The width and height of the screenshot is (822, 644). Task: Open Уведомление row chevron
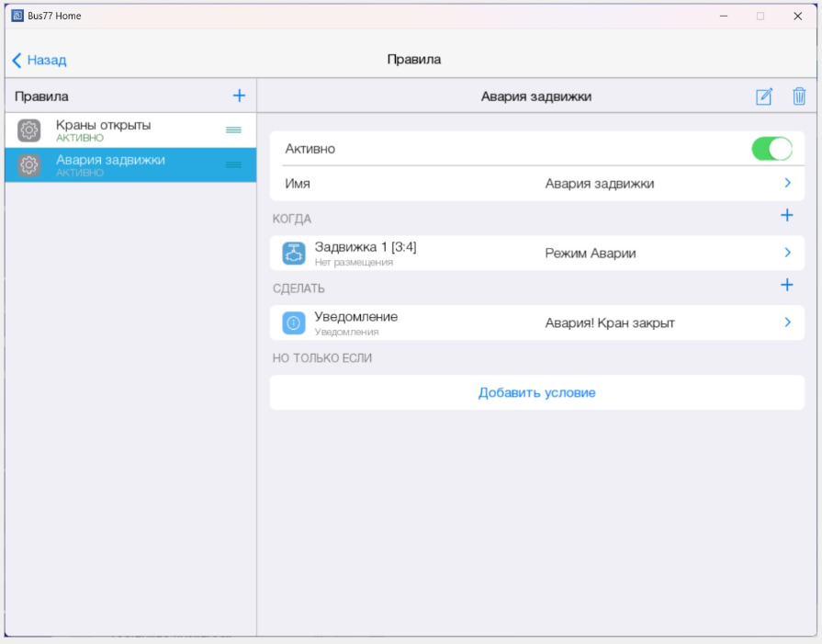787,322
